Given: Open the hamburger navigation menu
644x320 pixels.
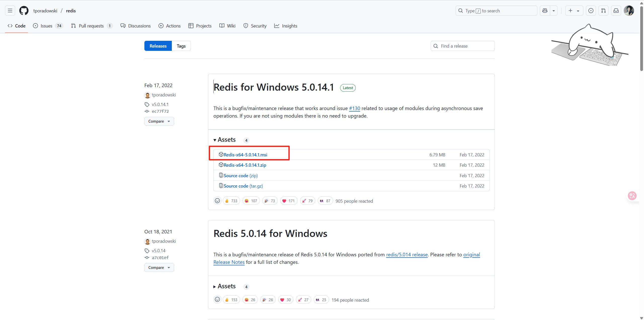Looking at the screenshot, I should click(10, 11).
